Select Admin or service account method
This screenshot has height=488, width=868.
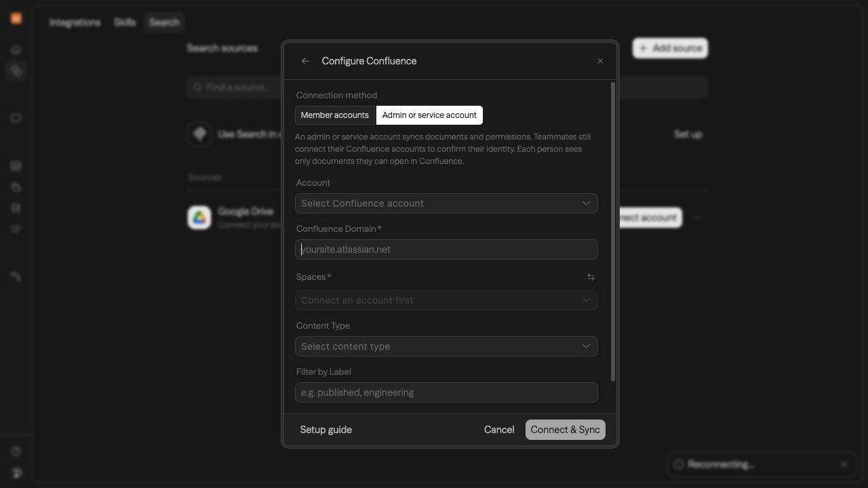[429, 115]
